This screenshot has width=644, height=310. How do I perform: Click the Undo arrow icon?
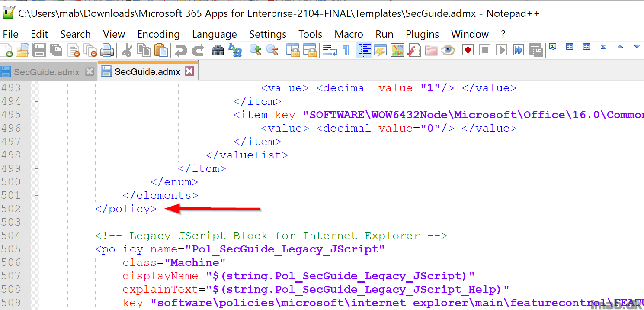(x=180, y=50)
